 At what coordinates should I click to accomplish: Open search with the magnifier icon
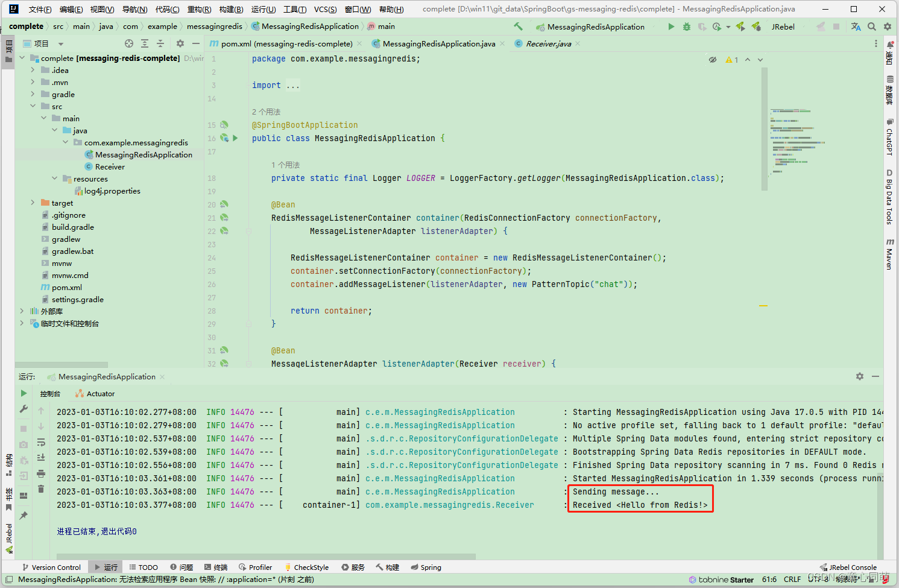(x=872, y=27)
